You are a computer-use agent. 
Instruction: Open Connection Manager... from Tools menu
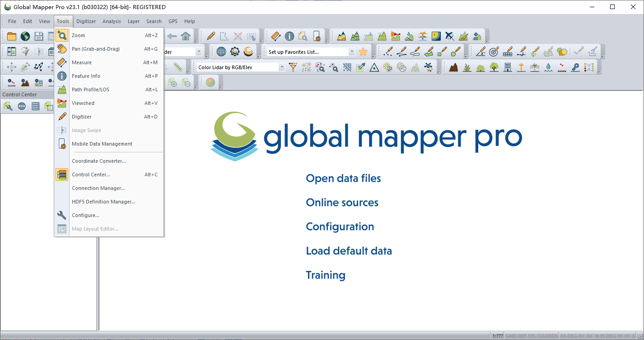click(109, 188)
